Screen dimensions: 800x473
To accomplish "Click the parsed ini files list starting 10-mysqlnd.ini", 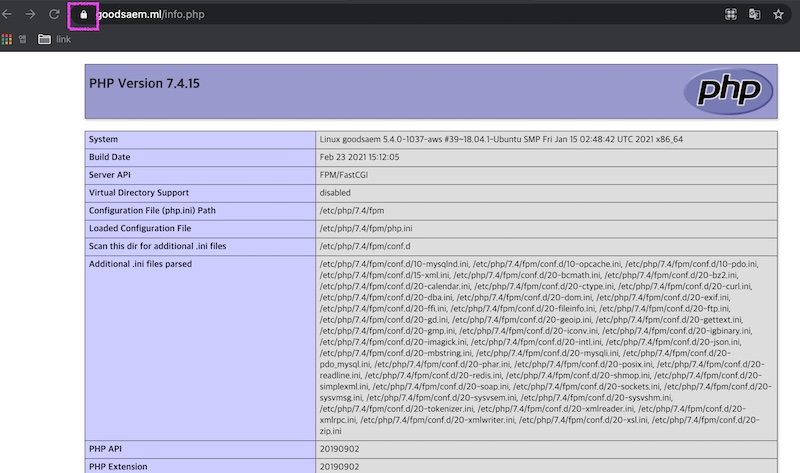I will click(x=545, y=347).
